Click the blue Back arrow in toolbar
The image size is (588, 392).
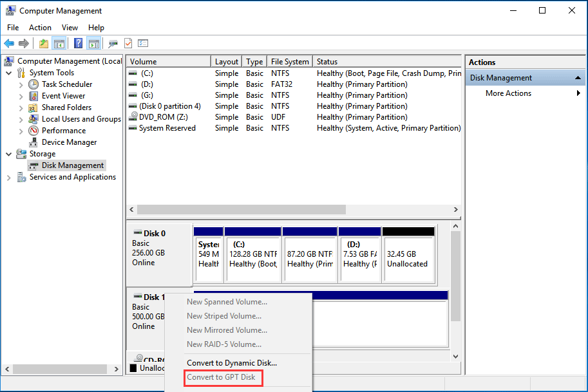click(9, 44)
